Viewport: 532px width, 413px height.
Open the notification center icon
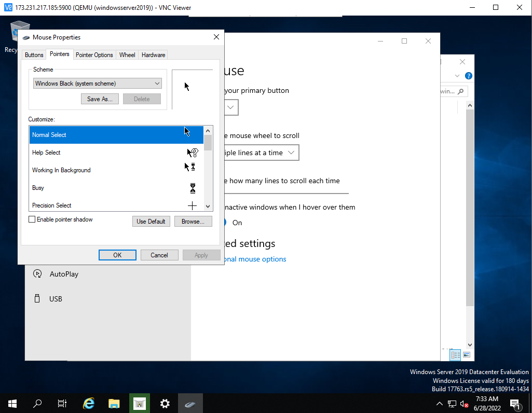[x=516, y=404]
